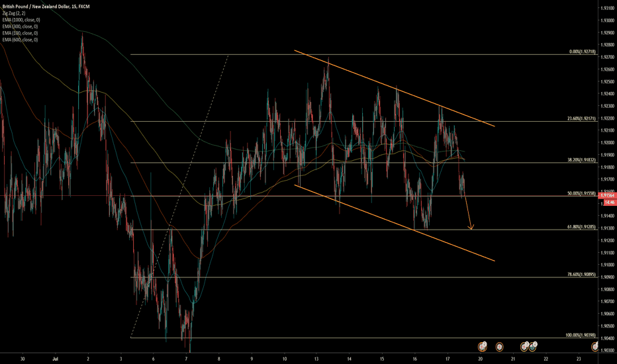
Task: Open the event marker left of the teal one
Action: [x=524, y=346]
